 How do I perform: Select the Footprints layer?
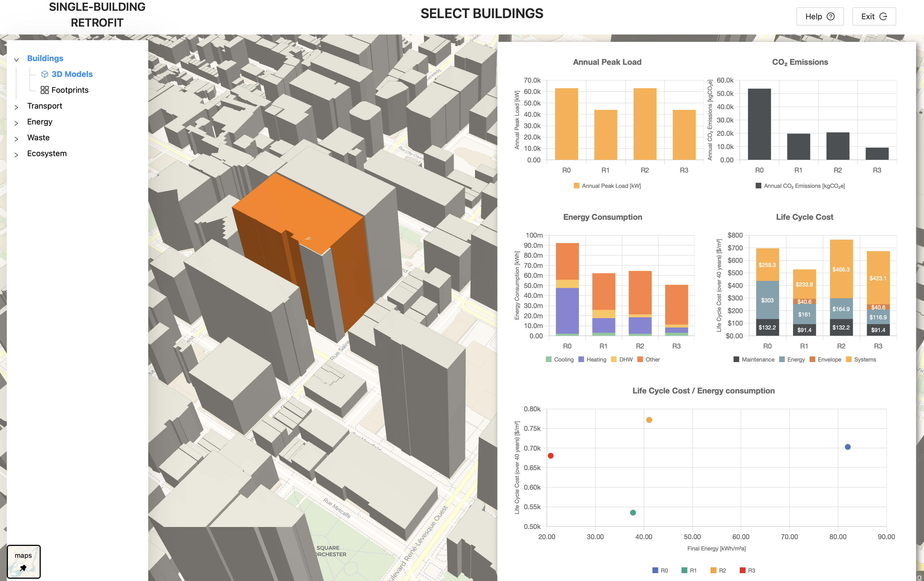(x=70, y=90)
